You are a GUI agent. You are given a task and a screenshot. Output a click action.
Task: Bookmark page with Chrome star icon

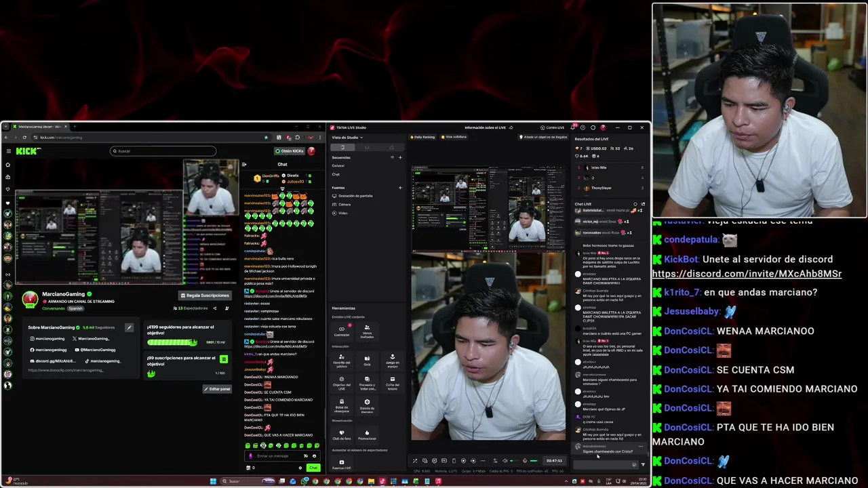point(266,138)
